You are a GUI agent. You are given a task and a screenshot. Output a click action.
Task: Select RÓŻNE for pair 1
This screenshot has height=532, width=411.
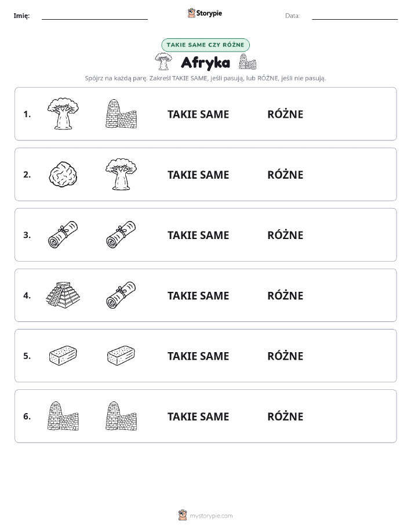tap(285, 114)
